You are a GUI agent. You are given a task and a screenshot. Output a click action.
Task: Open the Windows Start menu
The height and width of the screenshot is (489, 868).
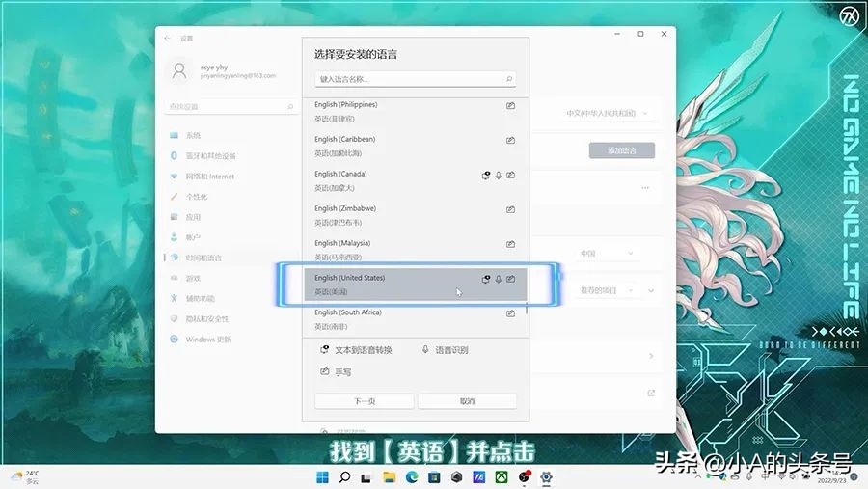[322, 476]
